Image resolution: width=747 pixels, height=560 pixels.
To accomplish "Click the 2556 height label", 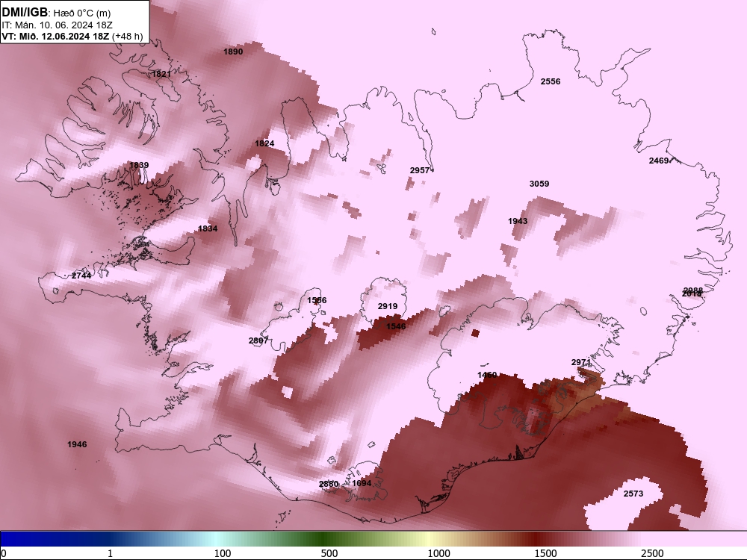I will pyautogui.click(x=551, y=81).
